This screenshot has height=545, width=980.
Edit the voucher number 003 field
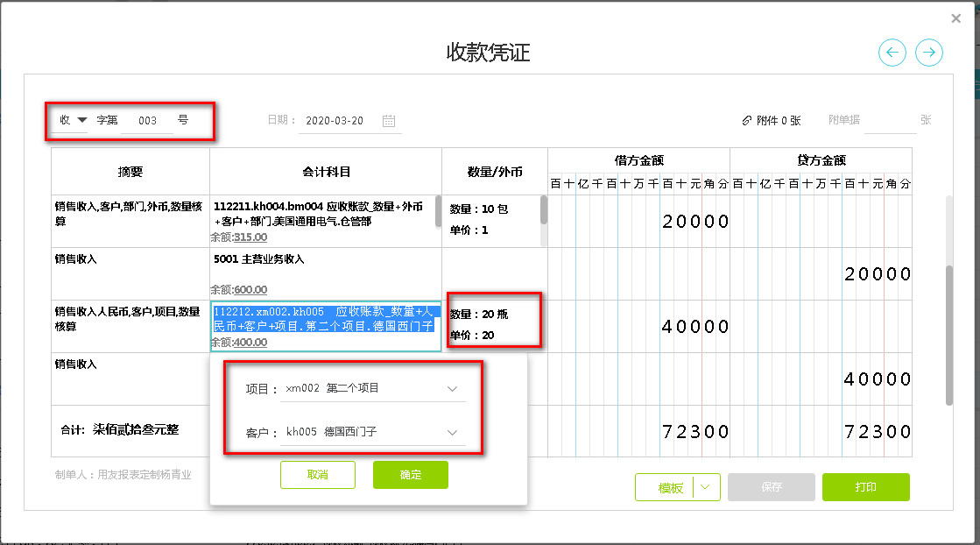(x=147, y=121)
